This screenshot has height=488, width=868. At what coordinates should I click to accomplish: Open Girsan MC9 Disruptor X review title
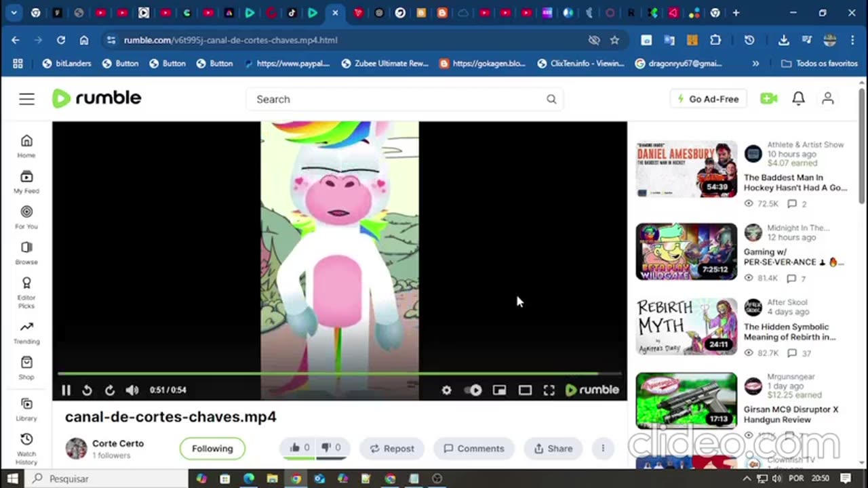pyautogui.click(x=791, y=414)
